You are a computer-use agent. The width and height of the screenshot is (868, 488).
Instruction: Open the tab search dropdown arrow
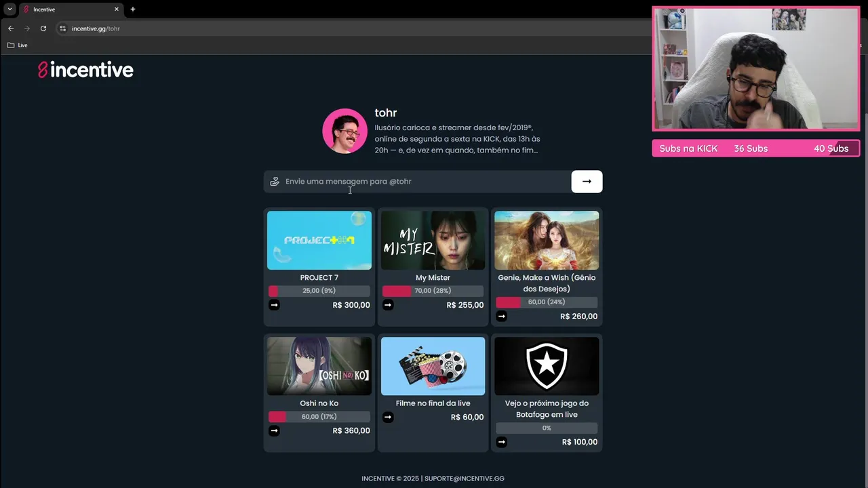click(9, 9)
